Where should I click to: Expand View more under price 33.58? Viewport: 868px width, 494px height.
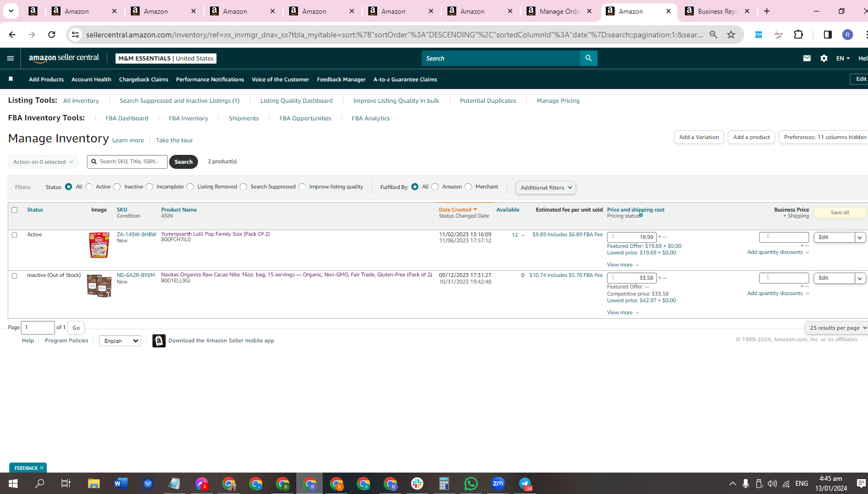pyautogui.click(x=623, y=313)
